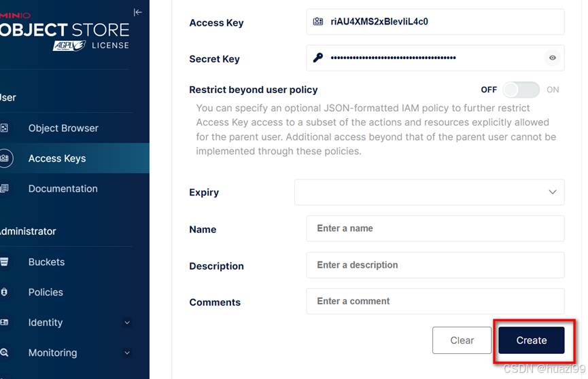
Task: Click the Policies shield icon
Action: point(5,292)
